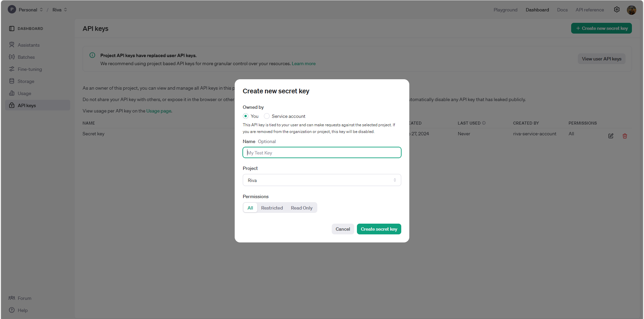Select the You ownership option

tap(246, 116)
